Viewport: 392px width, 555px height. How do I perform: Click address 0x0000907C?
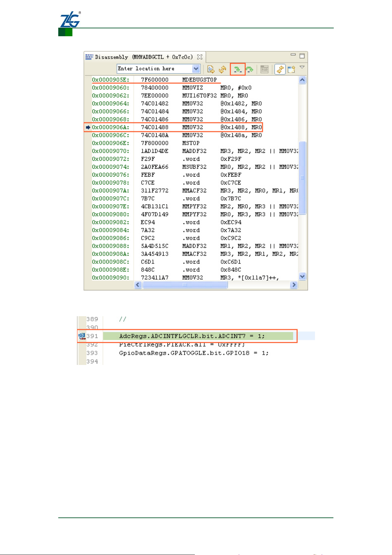pyautogui.click(x=111, y=198)
